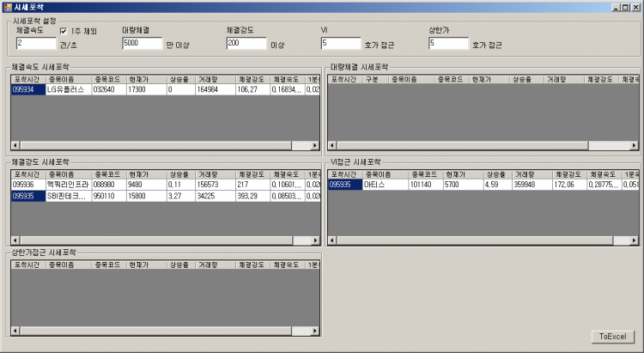Click right scroll arrow of 체결속도 시세포착 grid
This screenshot has width=644, height=353.
point(315,146)
